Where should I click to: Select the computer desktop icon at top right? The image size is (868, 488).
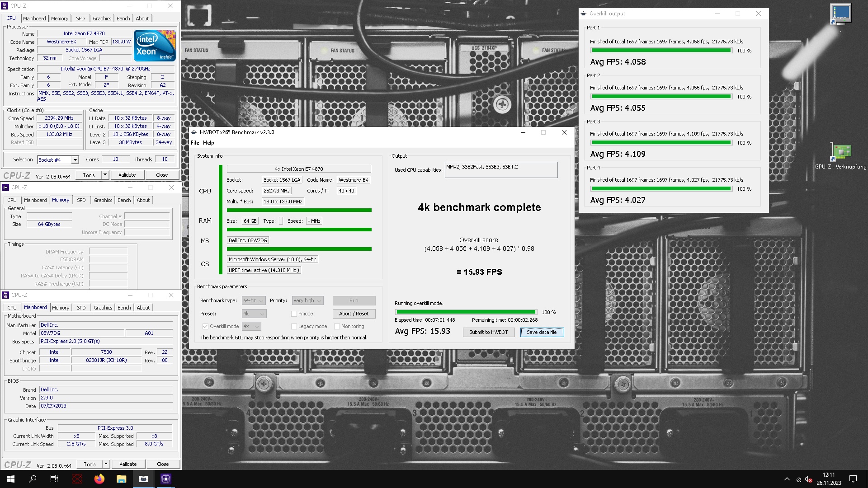tap(841, 15)
